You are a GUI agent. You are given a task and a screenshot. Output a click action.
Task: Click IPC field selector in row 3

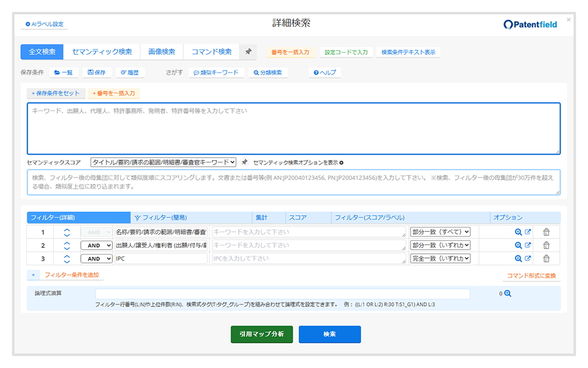coord(161,258)
